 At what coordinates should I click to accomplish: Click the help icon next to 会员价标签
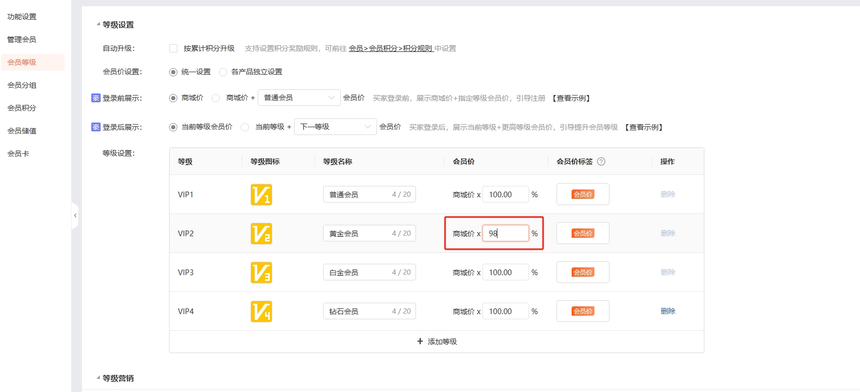[x=601, y=162]
